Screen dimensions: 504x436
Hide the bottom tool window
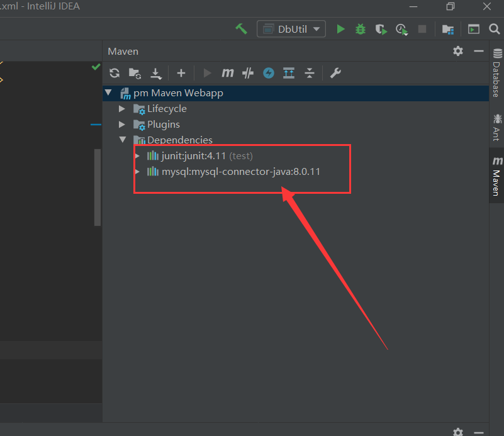[x=479, y=433]
